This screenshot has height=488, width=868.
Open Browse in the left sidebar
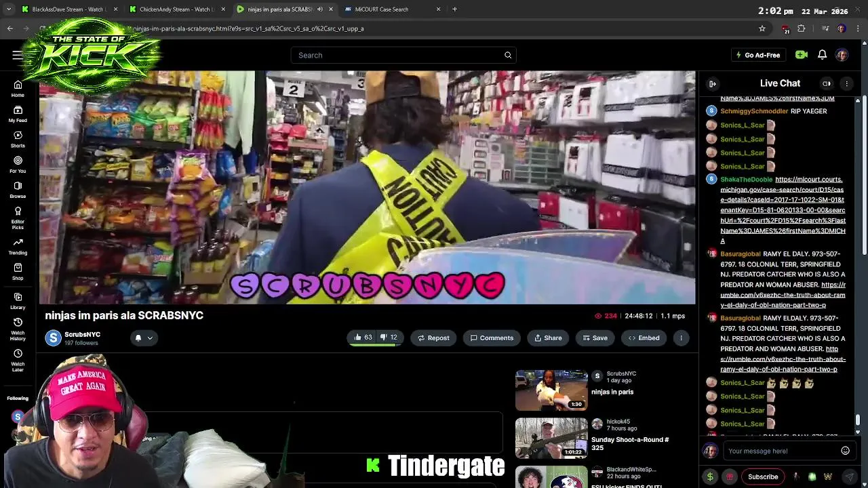[18, 190]
